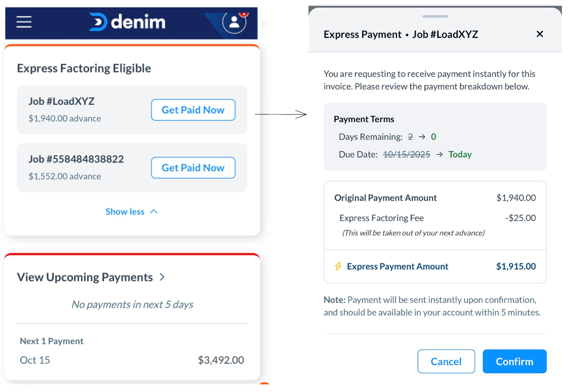Grab the drag handle atop the dialog
The width and height of the screenshot is (571, 392).
click(435, 16)
